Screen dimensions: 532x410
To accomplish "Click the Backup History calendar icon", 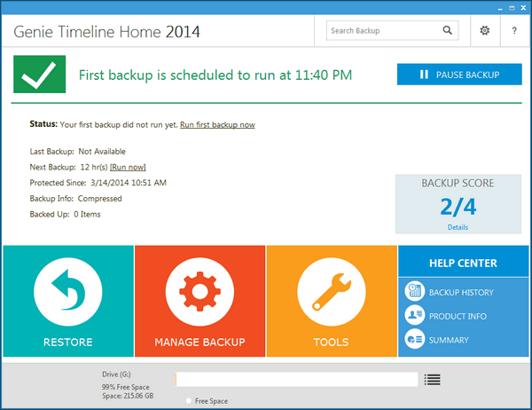I will point(414,291).
